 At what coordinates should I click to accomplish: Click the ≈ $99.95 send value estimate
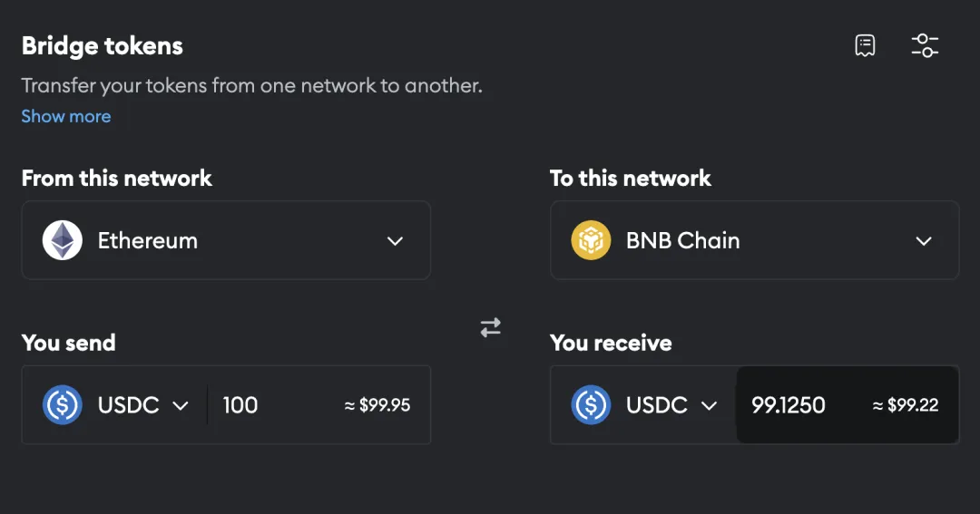(377, 404)
